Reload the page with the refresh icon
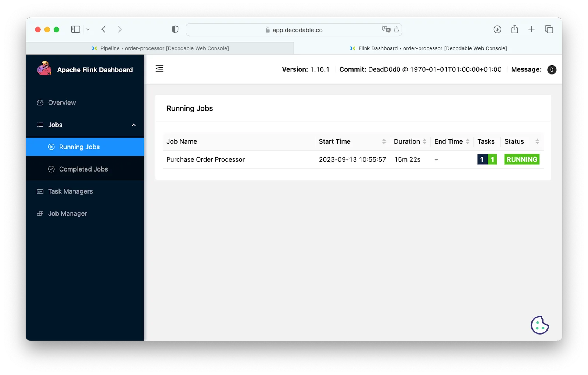This screenshot has width=588, height=375. (397, 30)
